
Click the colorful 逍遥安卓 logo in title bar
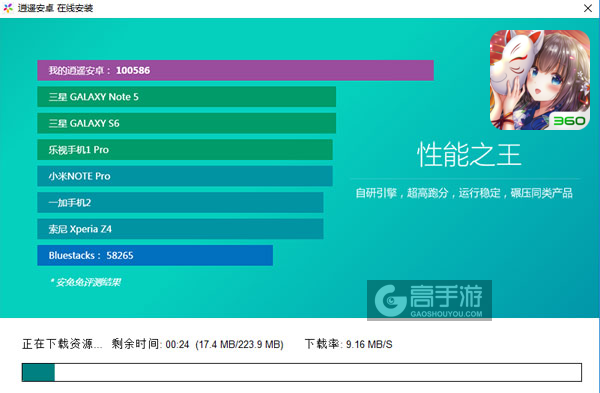click(8, 8)
